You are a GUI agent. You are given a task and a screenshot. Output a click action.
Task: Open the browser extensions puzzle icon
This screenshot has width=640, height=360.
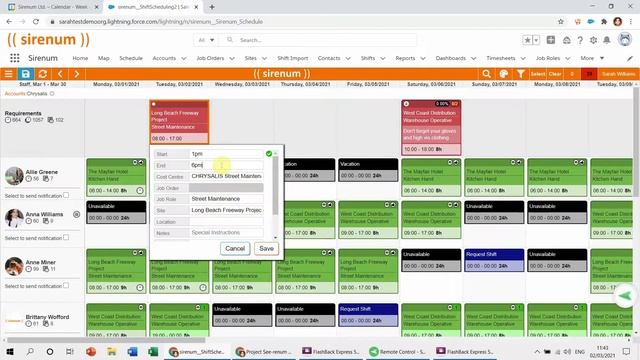(604, 22)
